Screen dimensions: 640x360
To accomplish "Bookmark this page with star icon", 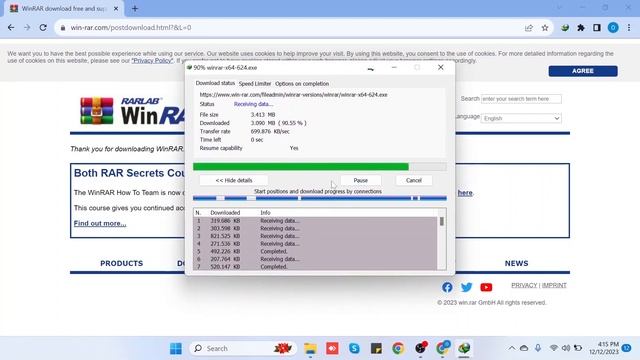I will [545, 28].
